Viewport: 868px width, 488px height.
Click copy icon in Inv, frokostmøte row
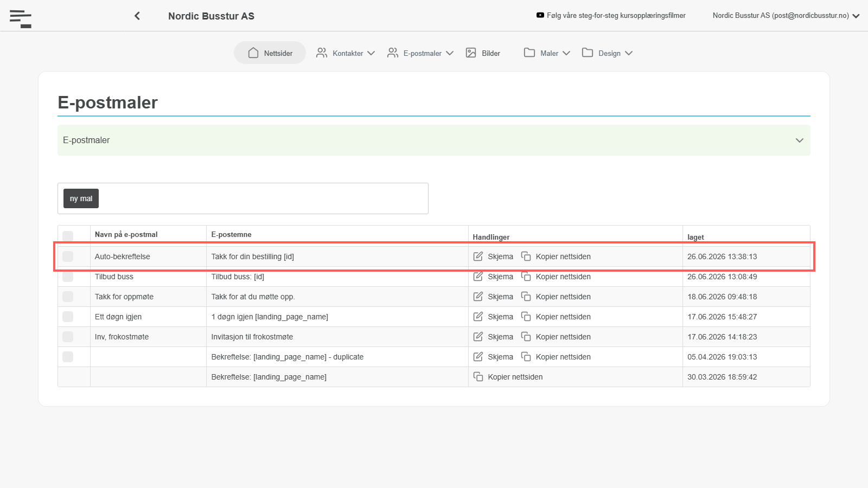[x=526, y=337]
